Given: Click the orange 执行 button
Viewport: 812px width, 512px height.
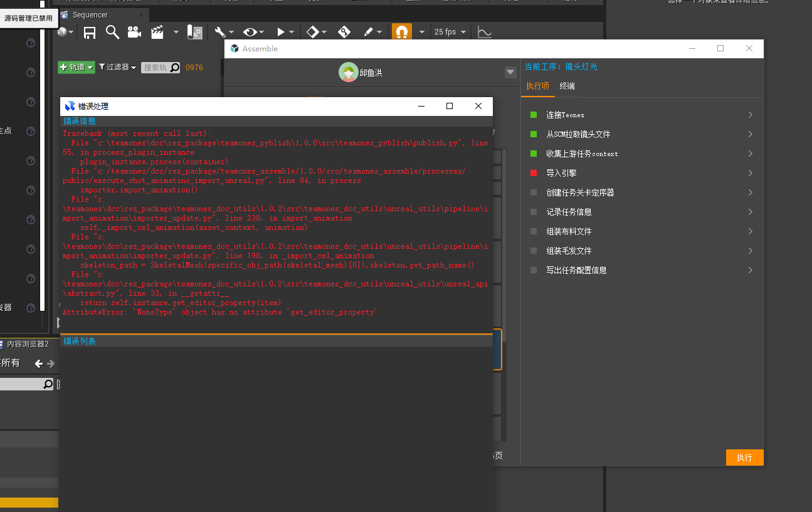Looking at the screenshot, I should 744,457.
